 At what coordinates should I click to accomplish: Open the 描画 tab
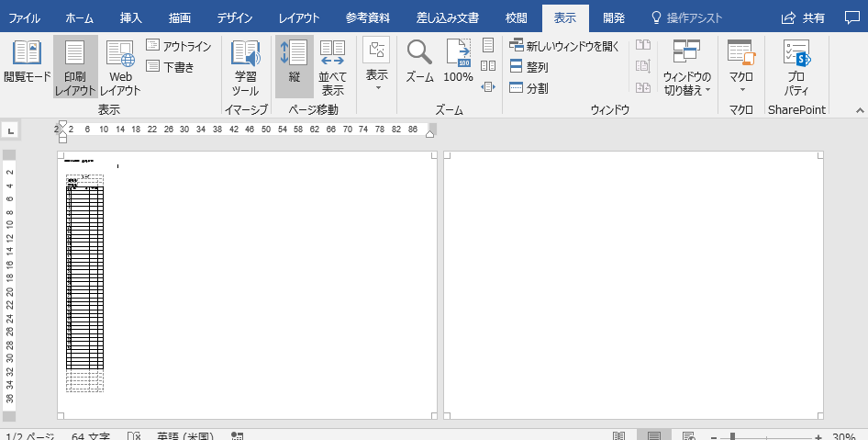click(x=179, y=17)
